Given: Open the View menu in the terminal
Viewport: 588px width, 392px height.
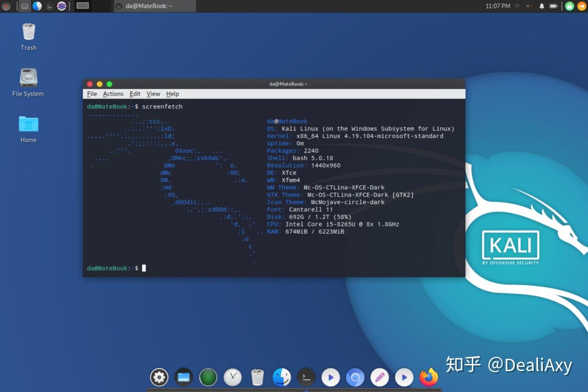Looking at the screenshot, I should click(153, 94).
